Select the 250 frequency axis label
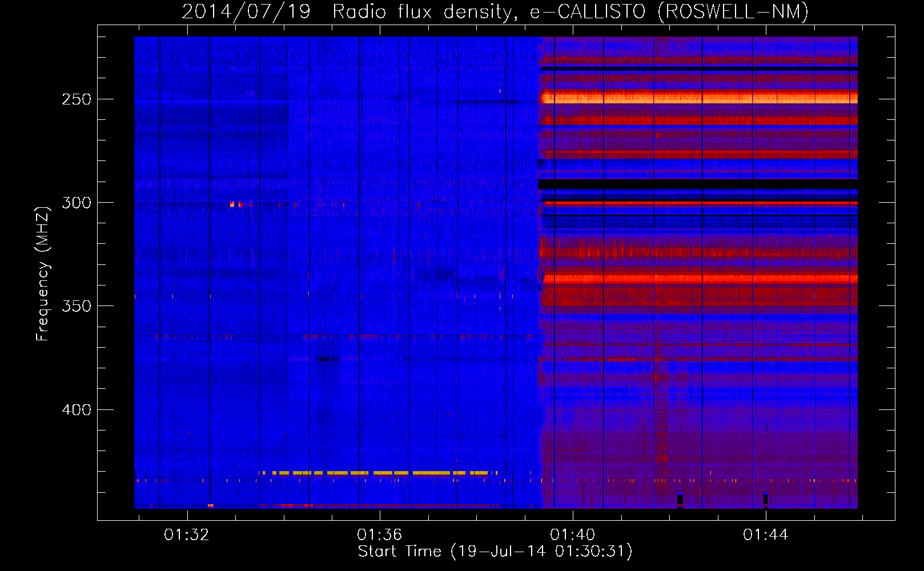The height and width of the screenshot is (571, 924). click(77, 99)
